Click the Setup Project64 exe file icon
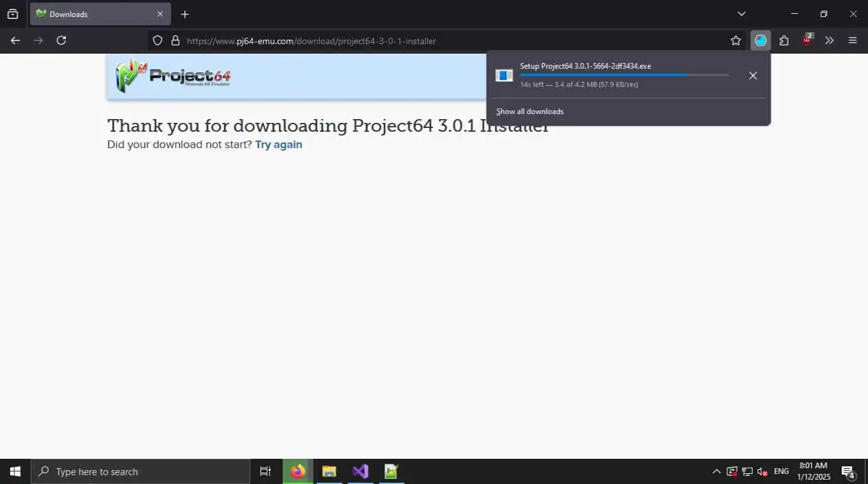868x484 pixels. 504,76
